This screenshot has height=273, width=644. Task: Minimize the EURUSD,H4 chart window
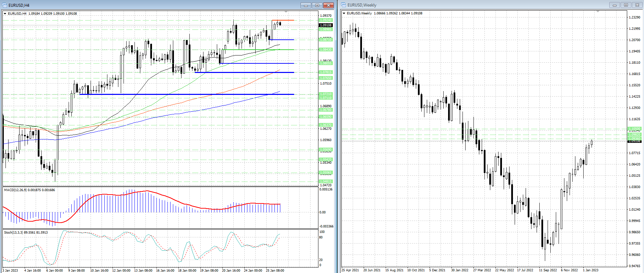click(306, 5)
